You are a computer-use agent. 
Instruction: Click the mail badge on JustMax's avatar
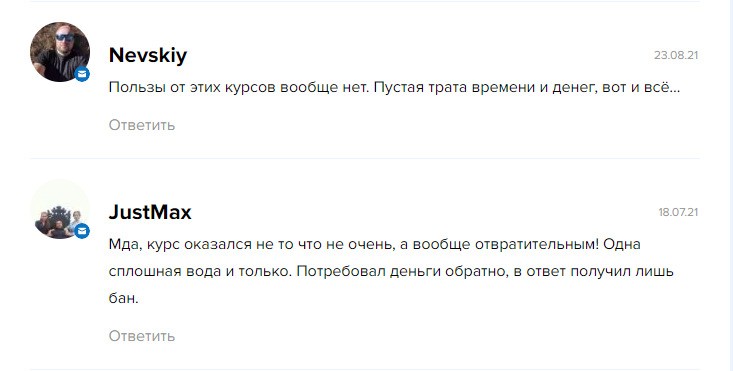point(82,231)
